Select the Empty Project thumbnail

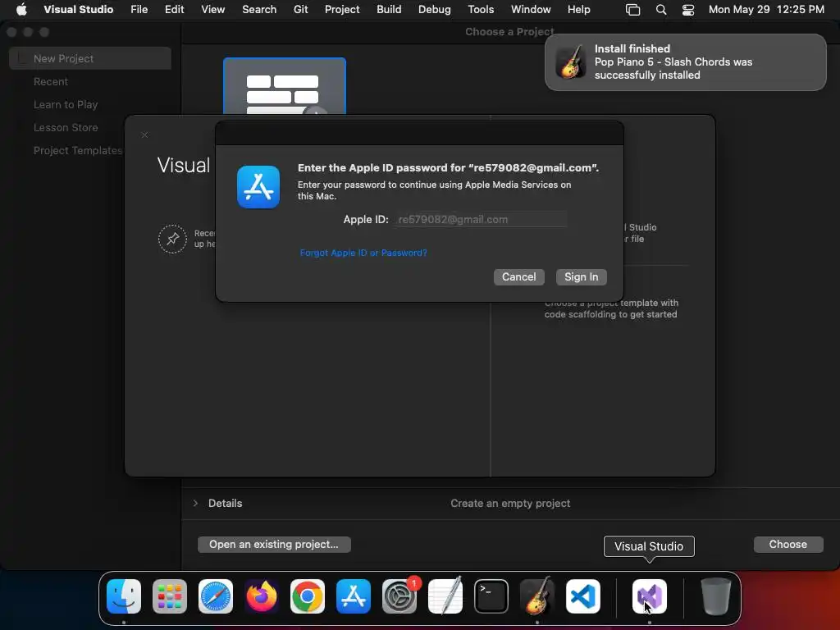point(285,86)
